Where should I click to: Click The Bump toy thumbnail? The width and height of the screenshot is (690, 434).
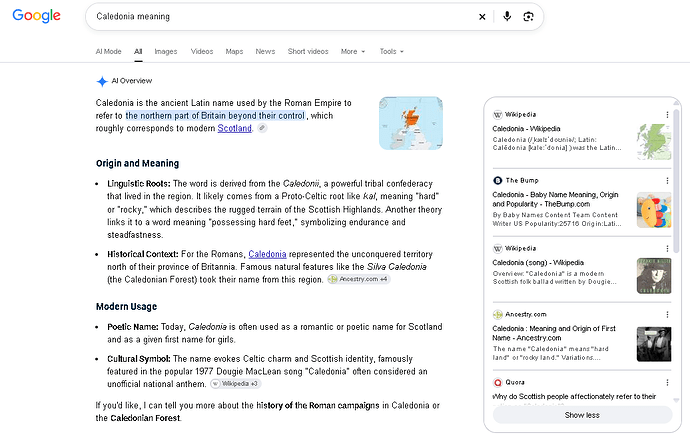[654, 210]
